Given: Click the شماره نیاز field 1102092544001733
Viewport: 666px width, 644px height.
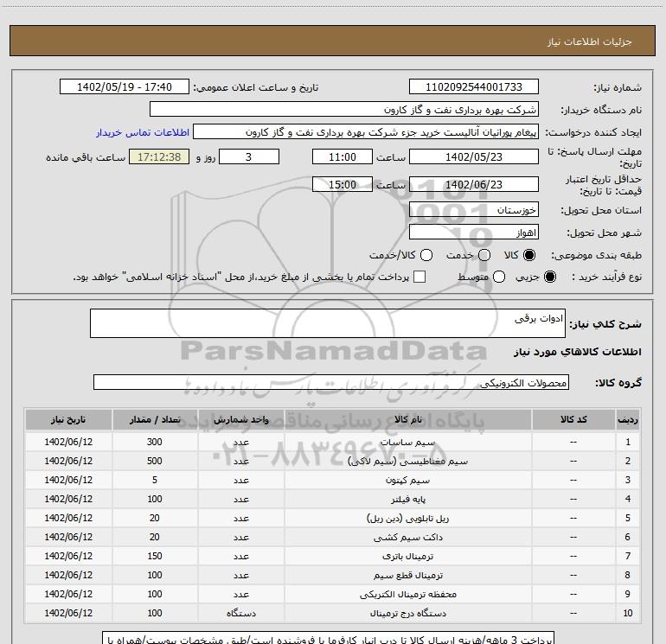Looking at the screenshot, I should coord(474,86).
